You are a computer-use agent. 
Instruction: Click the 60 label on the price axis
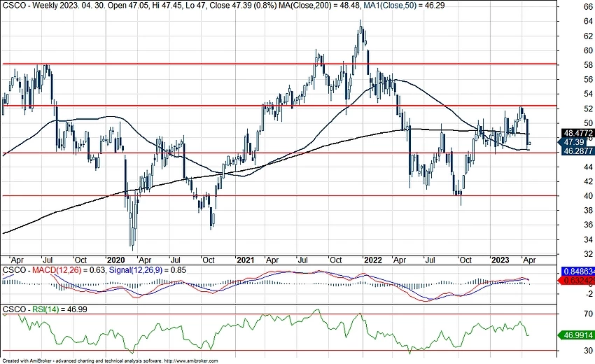tap(589, 50)
